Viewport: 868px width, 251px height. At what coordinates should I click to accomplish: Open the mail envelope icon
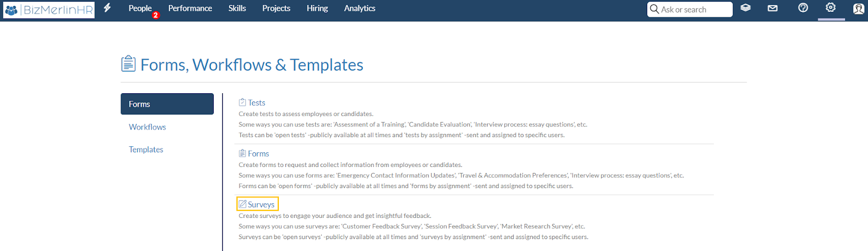[773, 8]
